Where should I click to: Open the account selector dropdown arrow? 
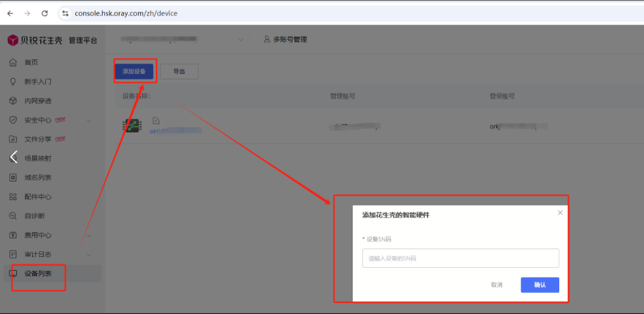[x=241, y=40]
